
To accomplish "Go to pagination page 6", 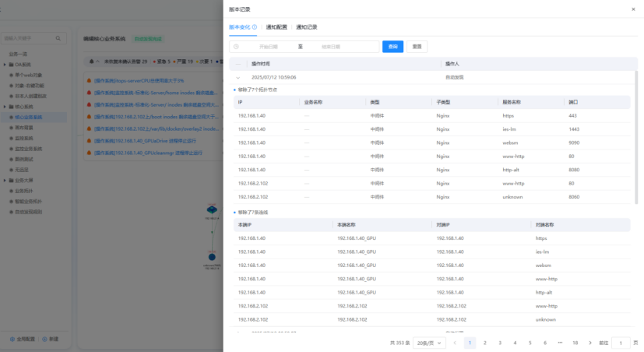I will pyautogui.click(x=545, y=343).
